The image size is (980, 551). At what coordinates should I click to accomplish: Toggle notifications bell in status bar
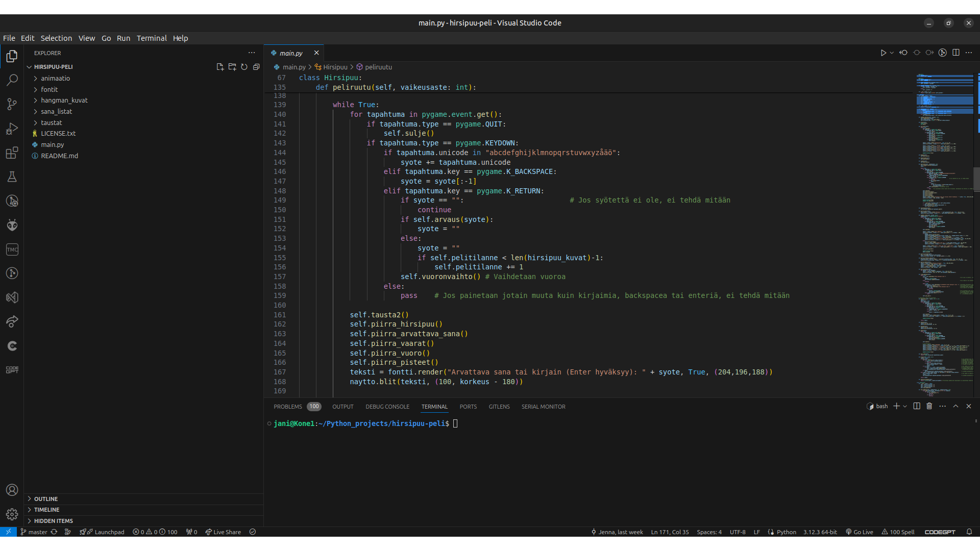pyautogui.click(x=969, y=532)
